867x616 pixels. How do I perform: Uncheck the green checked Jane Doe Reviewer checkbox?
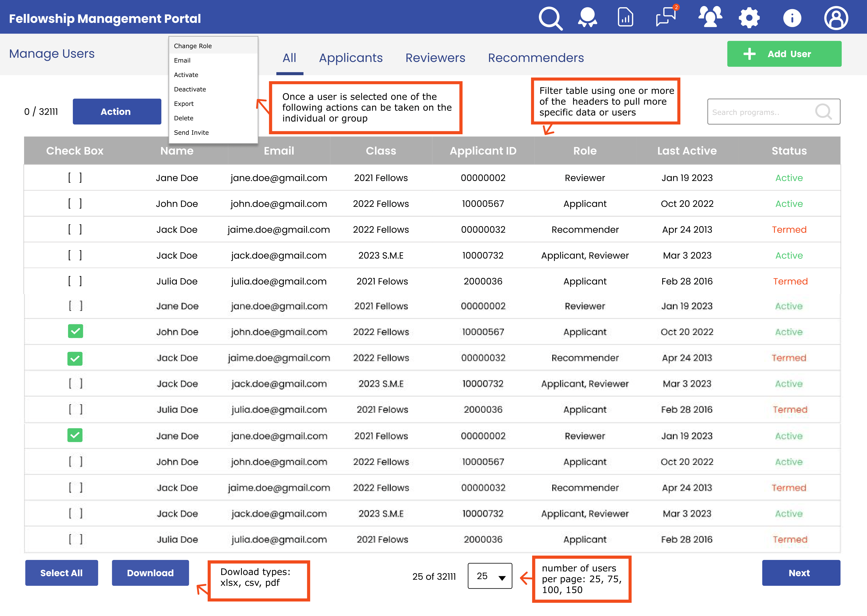pyautogui.click(x=75, y=435)
